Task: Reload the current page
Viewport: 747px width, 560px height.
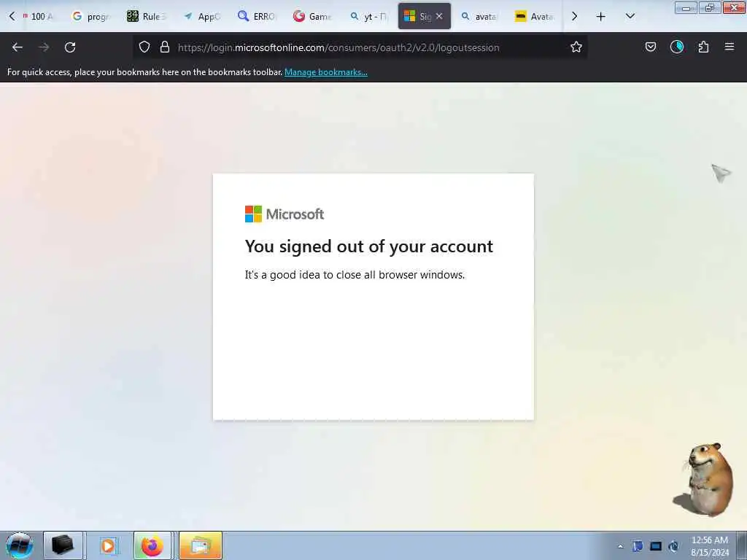Action: 70,47
